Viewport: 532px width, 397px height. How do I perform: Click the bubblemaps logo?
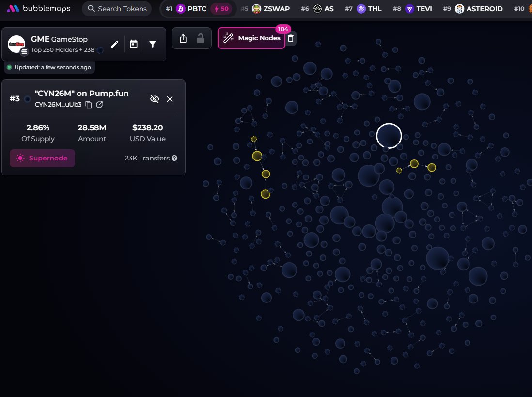click(x=39, y=9)
